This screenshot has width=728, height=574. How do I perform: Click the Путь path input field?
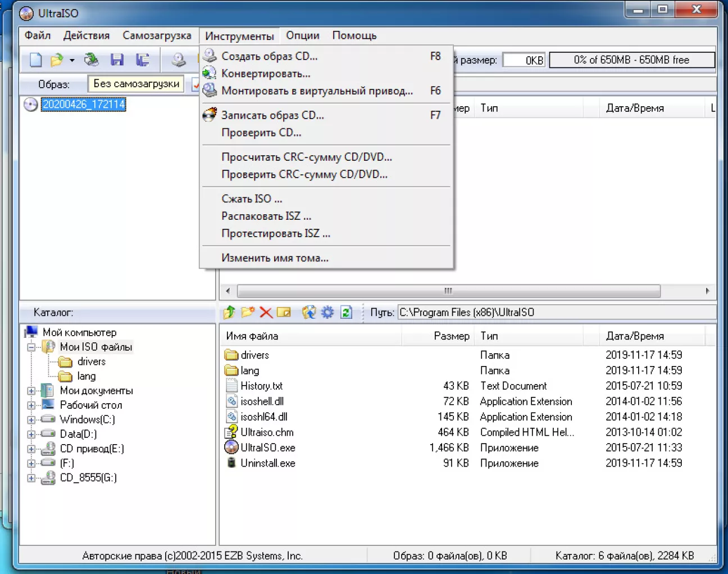tap(555, 313)
